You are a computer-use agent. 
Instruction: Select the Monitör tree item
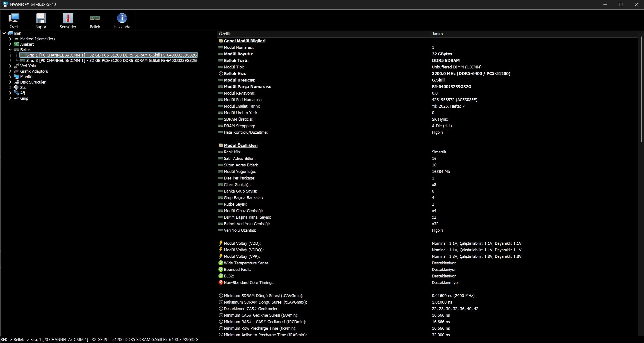[x=27, y=77]
